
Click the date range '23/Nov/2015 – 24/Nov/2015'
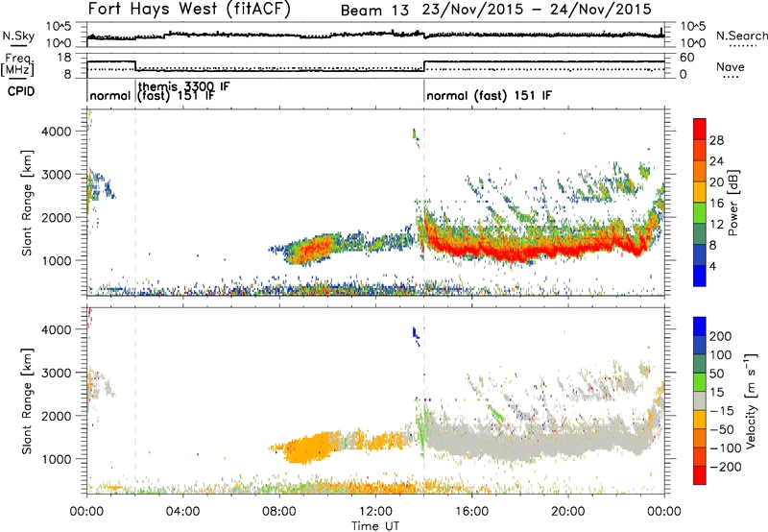(x=537, y=10)
